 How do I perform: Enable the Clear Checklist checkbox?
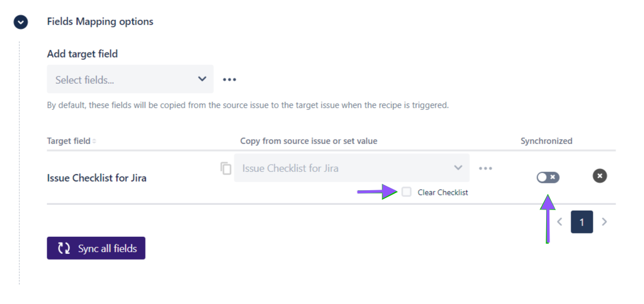point(406,192)
